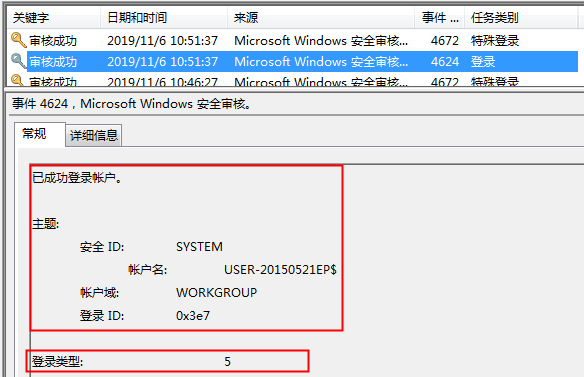Click the 0x3e7 logon ID value
This screenshot has width=584, height=377.
point(193,316)
